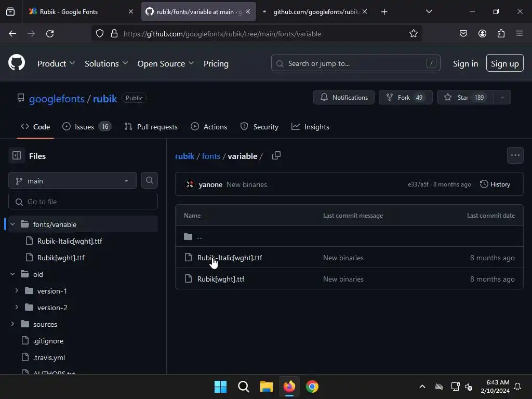Viewport: 532px width, 399px height.
Task: Open the Pull requests tab
Action: coord(151,127)
